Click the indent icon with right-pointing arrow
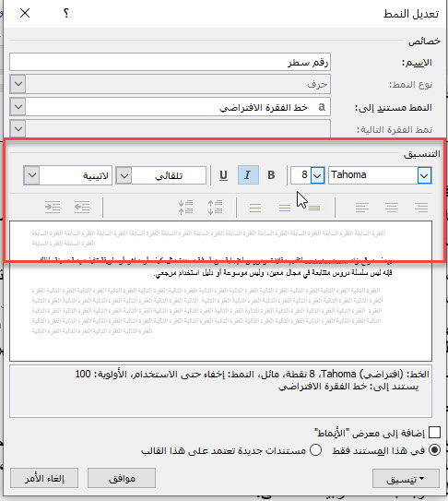 (53, 207)
